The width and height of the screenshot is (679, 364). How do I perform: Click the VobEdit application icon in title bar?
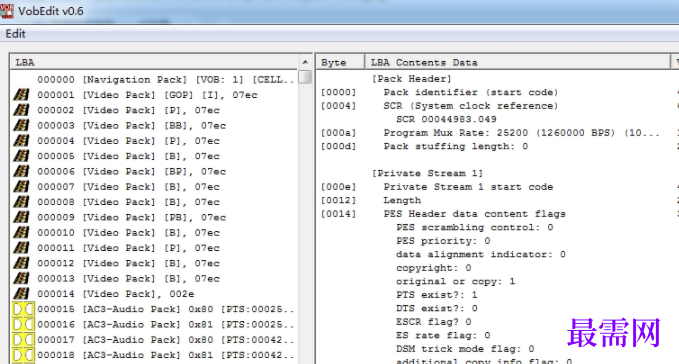click(x=7, y=11)
